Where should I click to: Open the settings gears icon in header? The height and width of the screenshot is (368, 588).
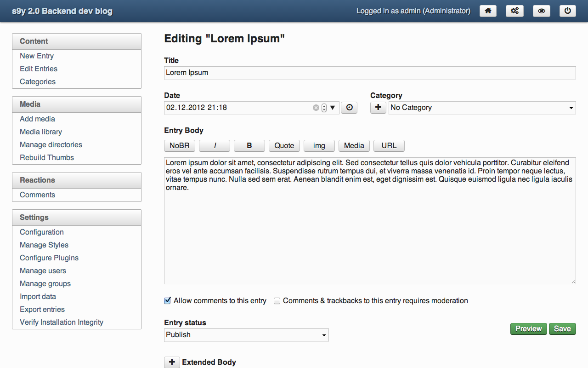514,11
